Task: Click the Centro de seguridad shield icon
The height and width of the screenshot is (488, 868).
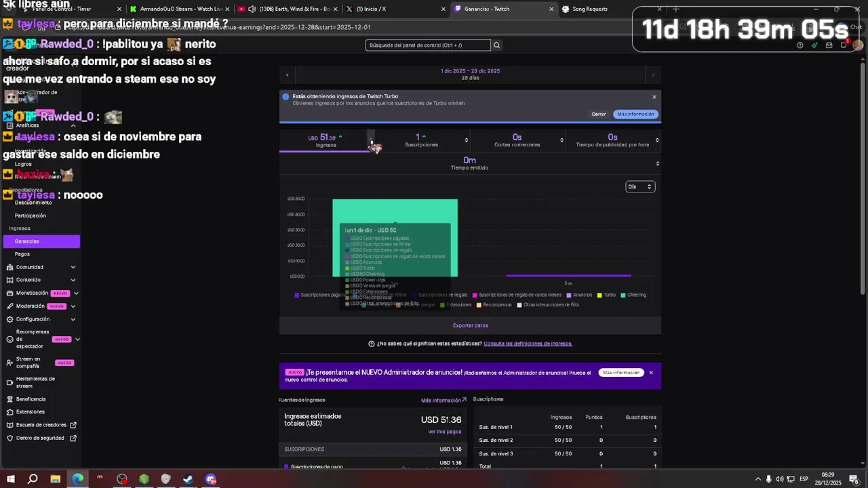Action: tap(9, 438)
